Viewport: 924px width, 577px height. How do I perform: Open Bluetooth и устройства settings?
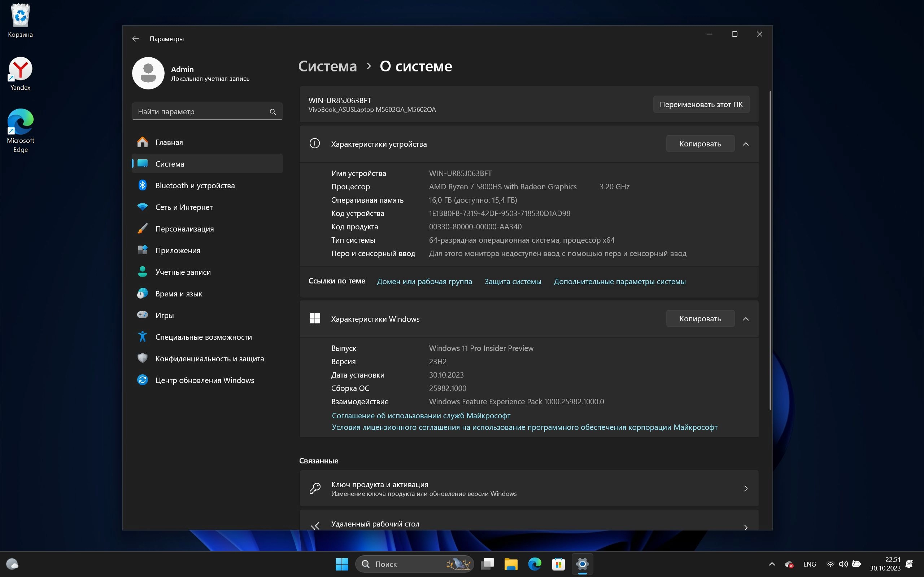[195, 185]
